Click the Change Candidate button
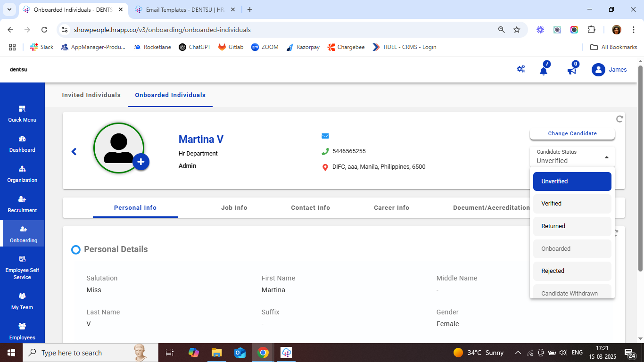Screen dimensions: 644x362 (572, 134)
